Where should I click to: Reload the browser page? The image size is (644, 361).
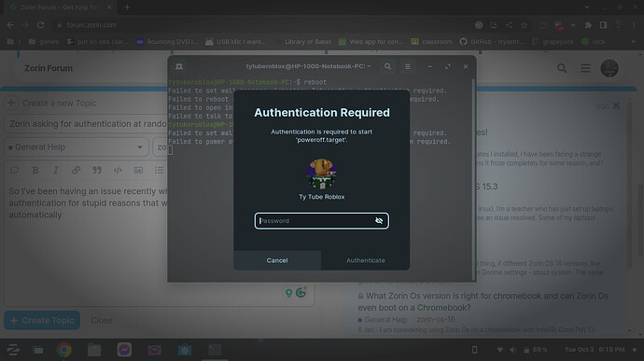[x=40, y=25]
